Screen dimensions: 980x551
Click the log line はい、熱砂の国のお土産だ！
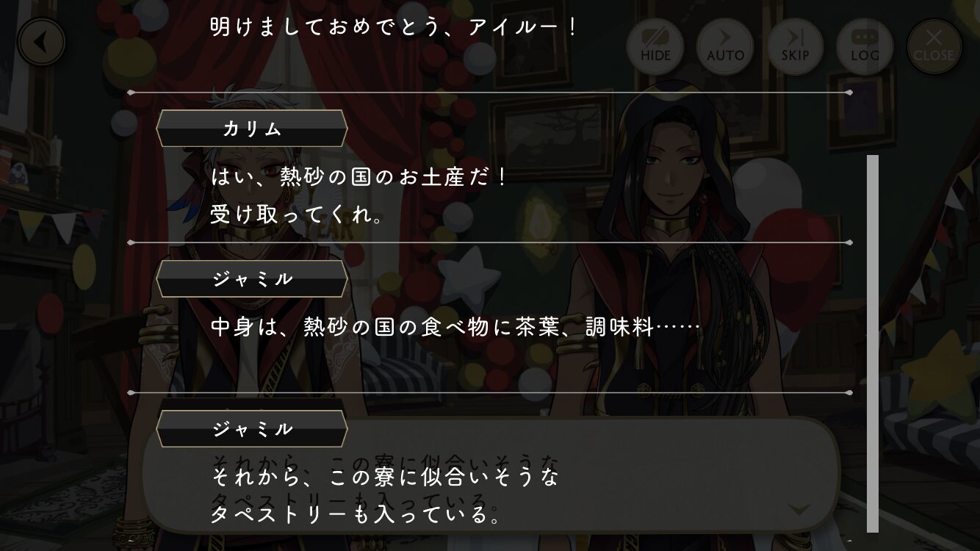click(x=358, y=177)
